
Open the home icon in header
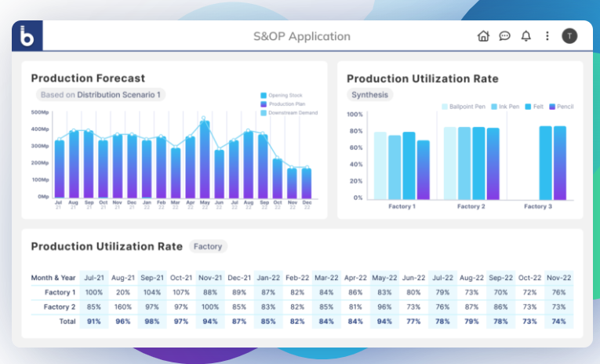(x=483, y=36)
